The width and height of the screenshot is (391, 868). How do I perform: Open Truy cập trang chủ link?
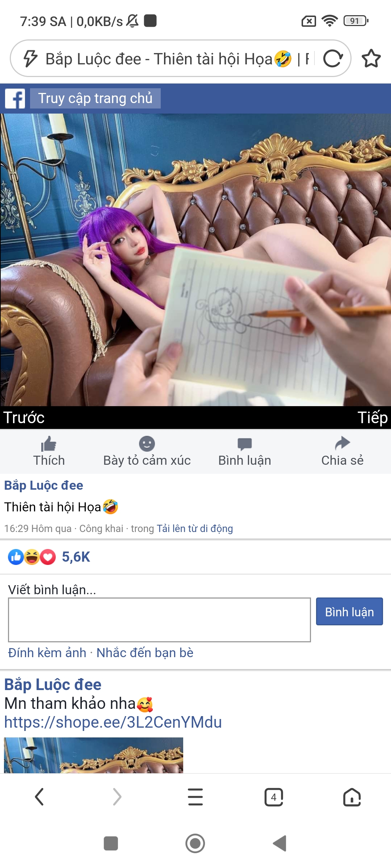point(95,98)
